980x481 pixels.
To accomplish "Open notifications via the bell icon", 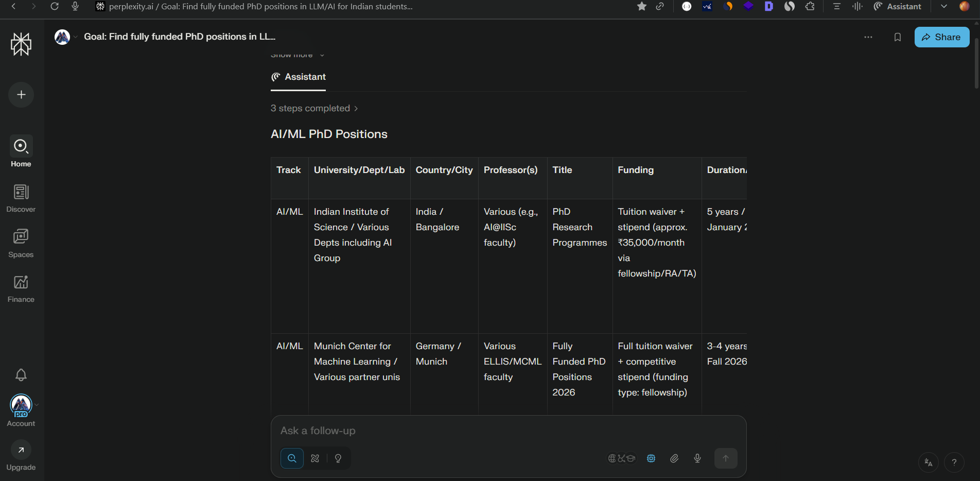I will (21, 375).
